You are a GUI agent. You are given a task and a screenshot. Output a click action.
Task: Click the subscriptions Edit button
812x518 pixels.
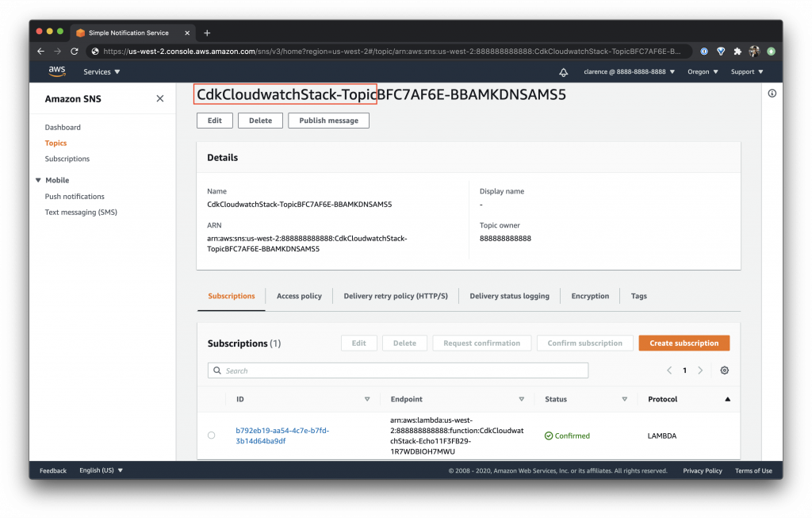pyautogui.click(x=359, y=343)
